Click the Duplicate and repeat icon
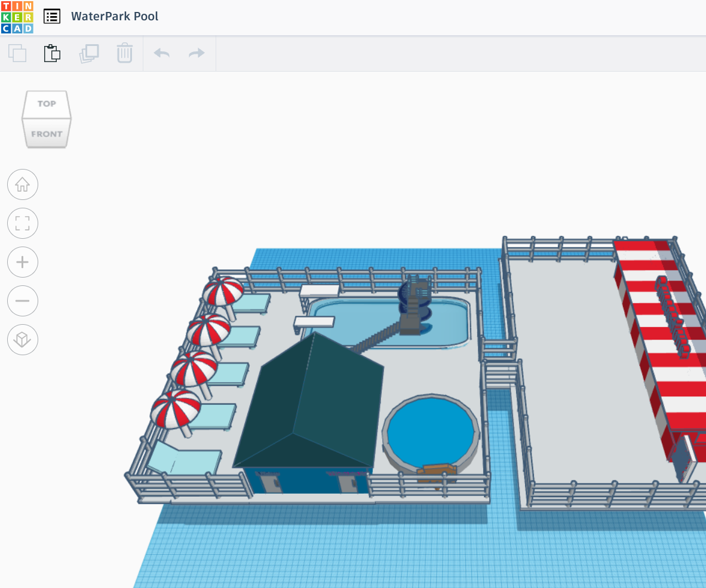Screen dimensions: 706x588 [x=89, y=53]
